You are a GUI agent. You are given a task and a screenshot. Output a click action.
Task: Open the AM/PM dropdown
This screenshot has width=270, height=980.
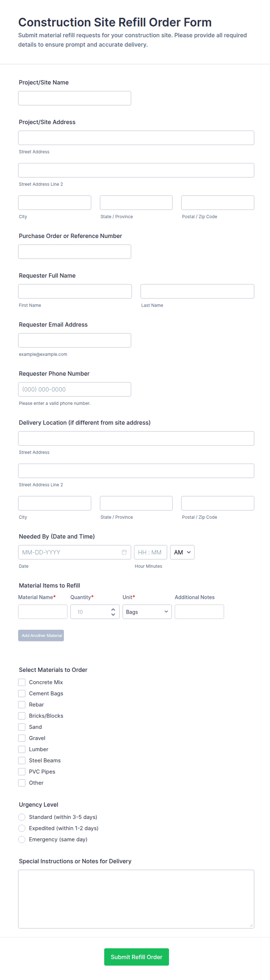182,552
